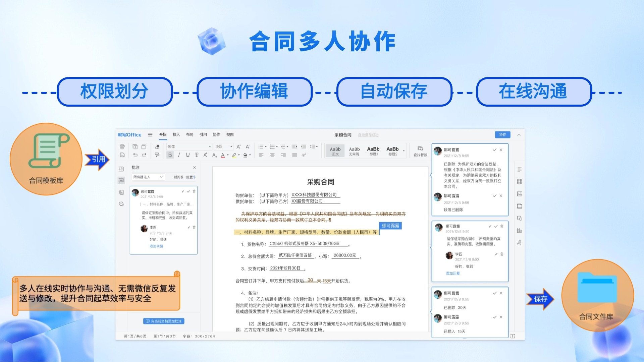Justify the paragraph text

pyautogui.click(x=294, y=155)
